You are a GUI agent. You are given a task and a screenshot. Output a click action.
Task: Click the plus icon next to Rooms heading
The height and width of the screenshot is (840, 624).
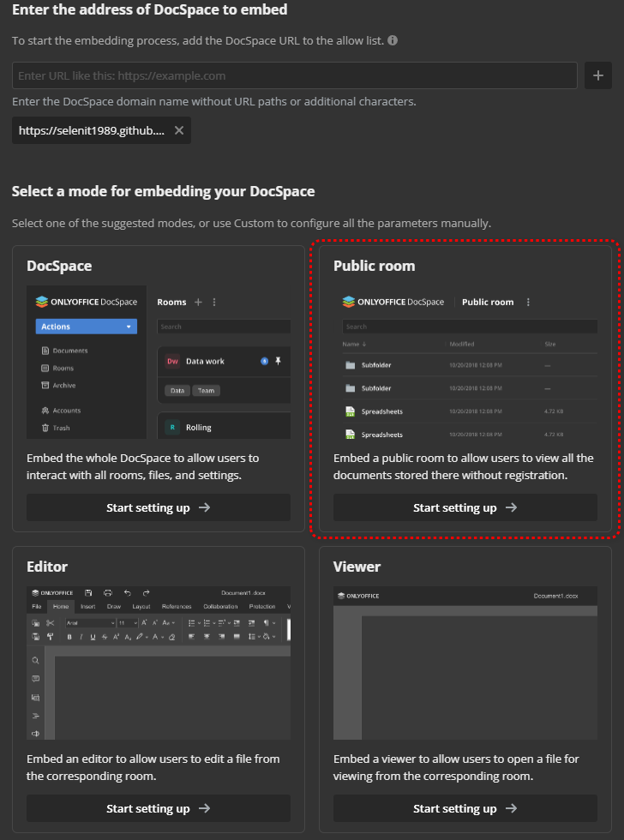tap(198, 302)
